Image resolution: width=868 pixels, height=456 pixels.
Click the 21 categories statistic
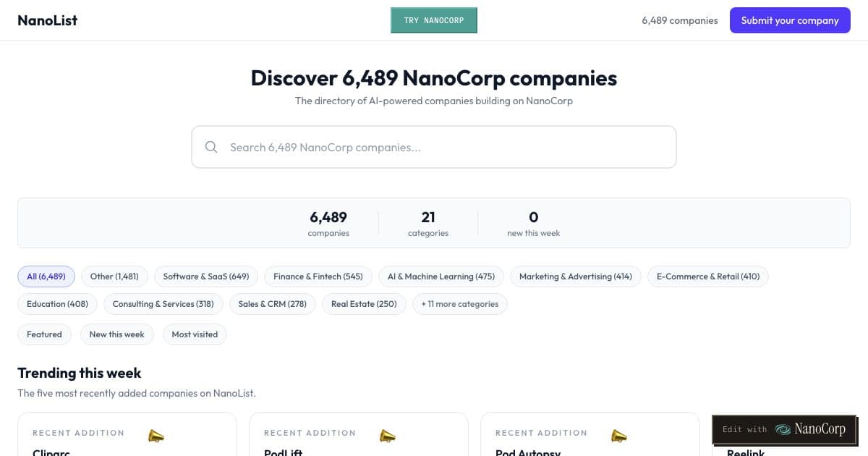click(x=428, y=224)
